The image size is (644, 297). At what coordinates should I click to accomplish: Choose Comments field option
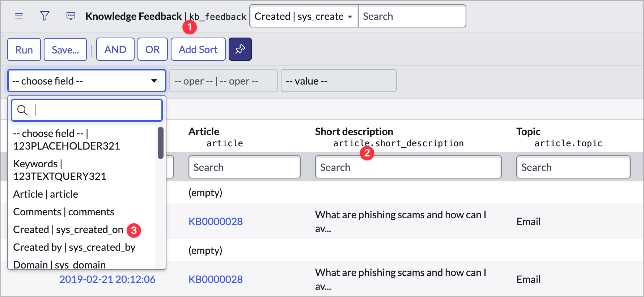[x=64, y=212]
